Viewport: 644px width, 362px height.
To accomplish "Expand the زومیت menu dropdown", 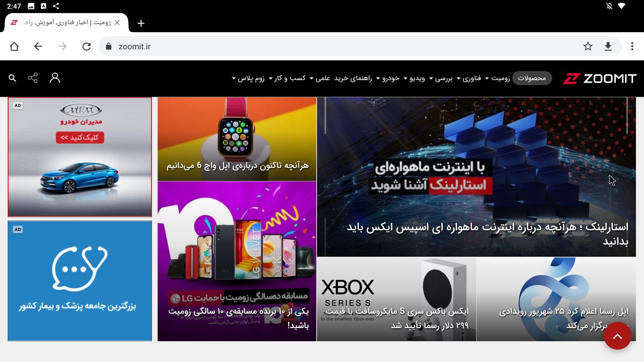I will point(497,78).
